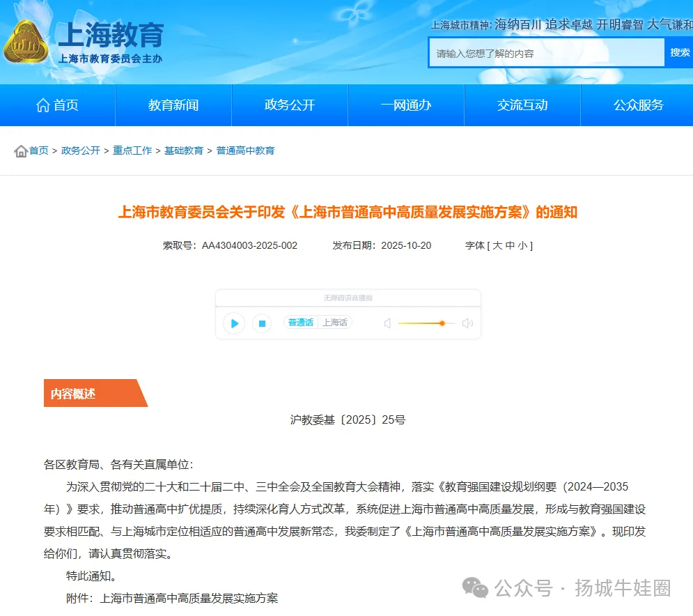Adjust the broadcast volume slider handle
This screenshot has width=693, height=616.
pos(442,323)
